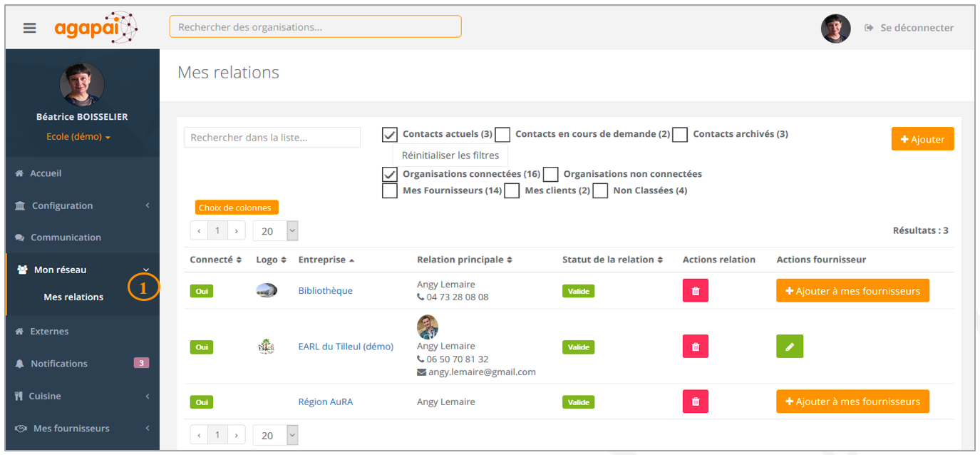
Task: Click the Valide status in Bibliothèque row
Action: (578, 291)
